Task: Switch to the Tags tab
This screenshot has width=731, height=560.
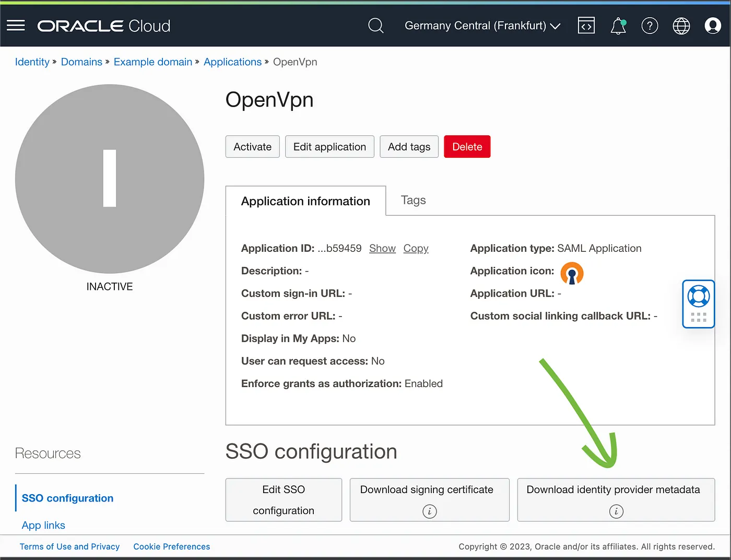Action: coord(413,200)
